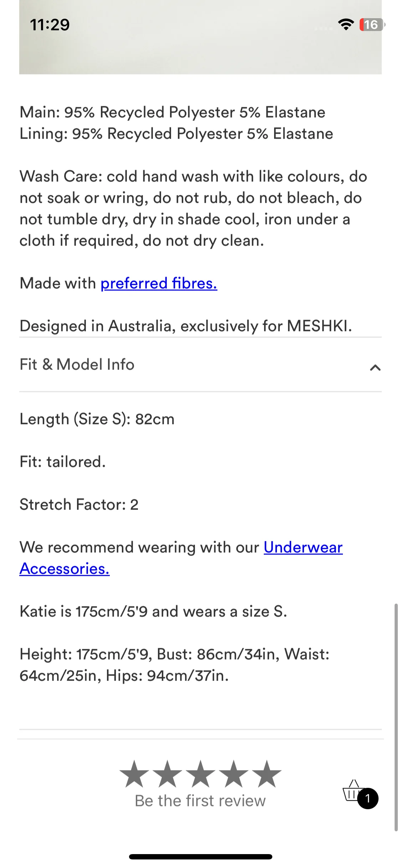The width and height of the screenshot is (401, 868).
Task: Click the page scrollbar thumb
Action: point(396,717)
